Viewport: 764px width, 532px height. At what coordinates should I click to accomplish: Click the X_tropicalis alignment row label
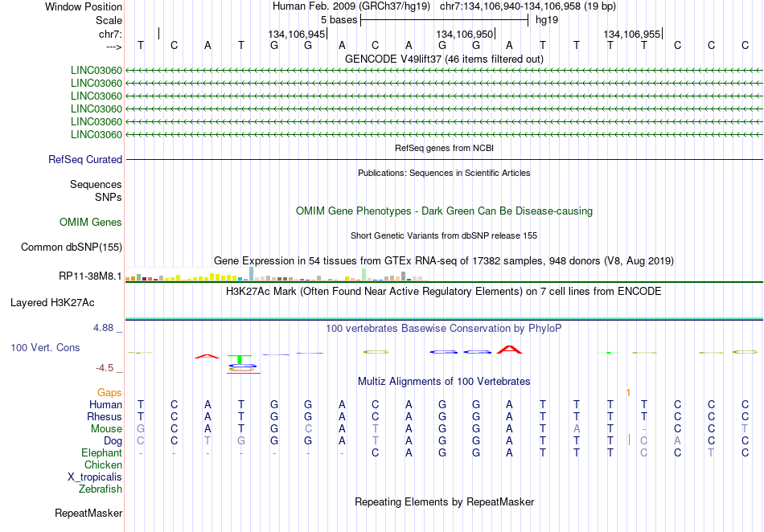click(x=95, y=477)
